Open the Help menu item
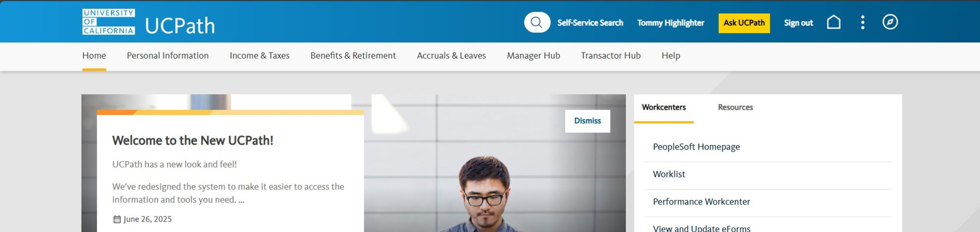 pos(671,55)
